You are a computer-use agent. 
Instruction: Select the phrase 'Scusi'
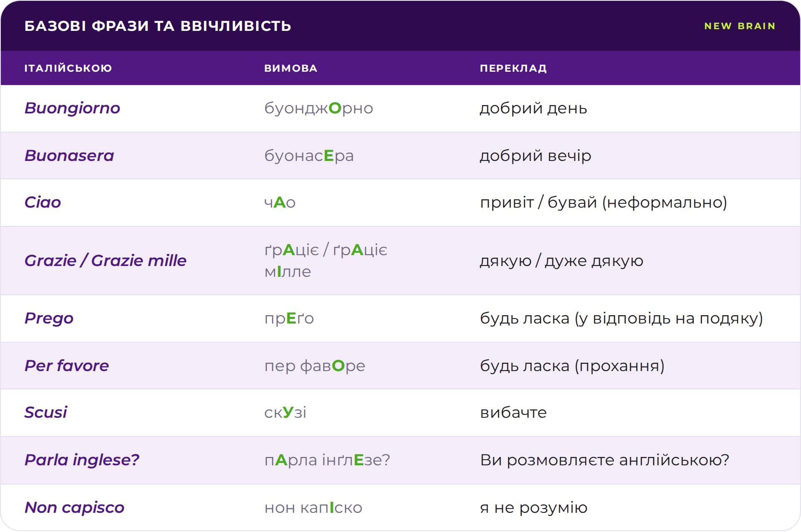coord(45,412)
